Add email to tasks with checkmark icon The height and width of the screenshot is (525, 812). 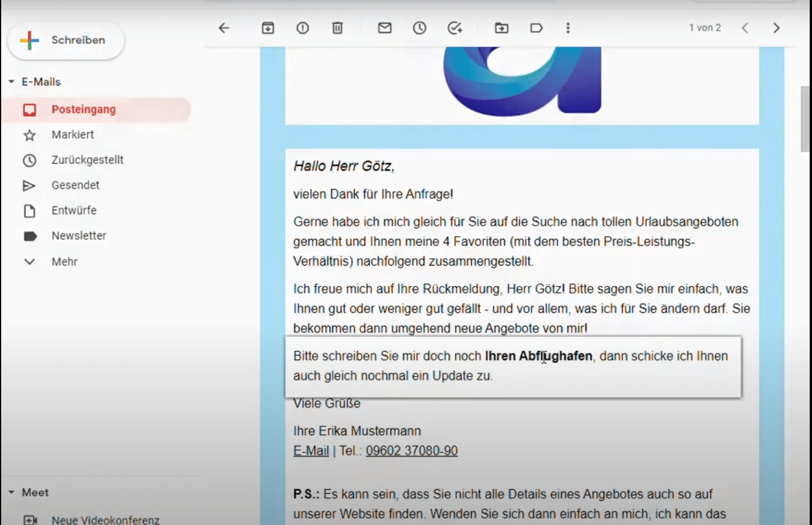[455, 28]
